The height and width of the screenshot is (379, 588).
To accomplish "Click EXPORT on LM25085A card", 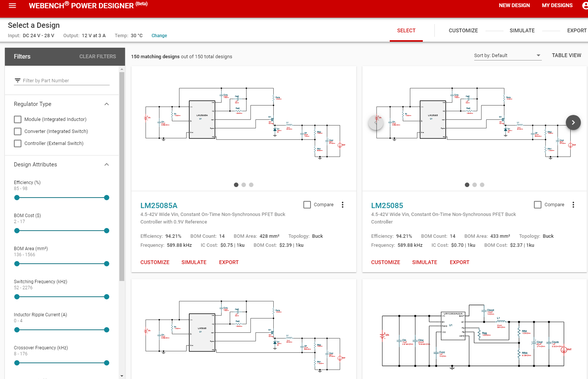I will click(x=229, y=263).
